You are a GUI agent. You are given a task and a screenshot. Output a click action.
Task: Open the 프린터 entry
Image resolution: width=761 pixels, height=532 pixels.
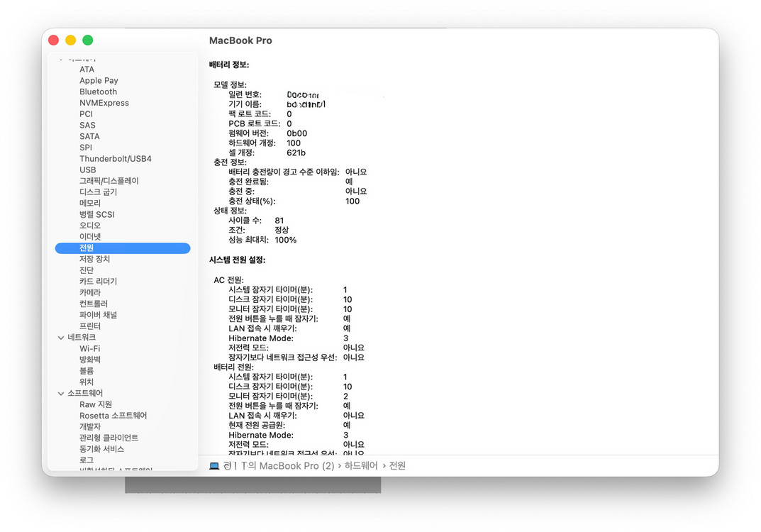click(90, 326)
